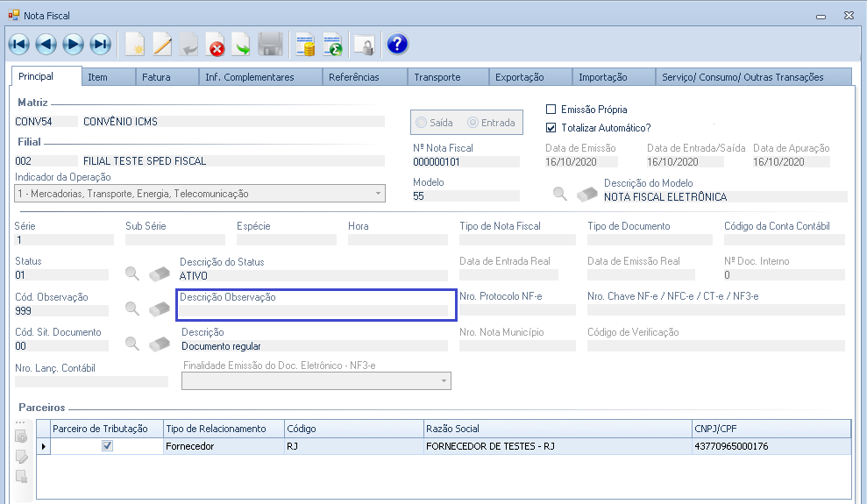
Task: Open the Transporte tab
Action: point(437,77)
